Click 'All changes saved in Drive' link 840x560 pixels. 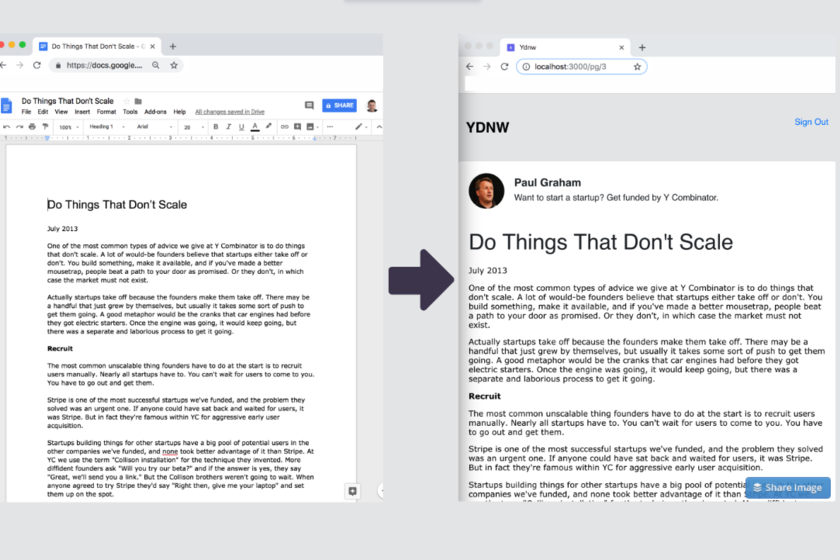(x=230, y=112)
